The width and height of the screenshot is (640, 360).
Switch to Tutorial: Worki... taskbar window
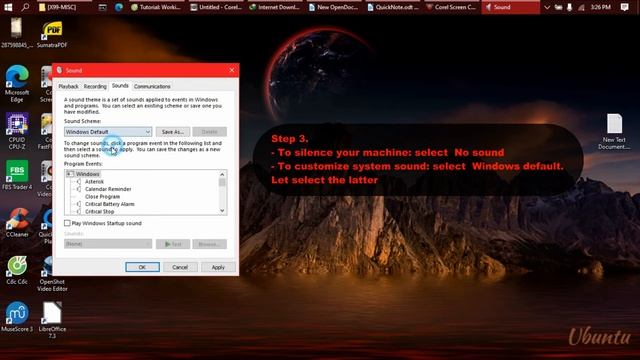tap(156, 7)
